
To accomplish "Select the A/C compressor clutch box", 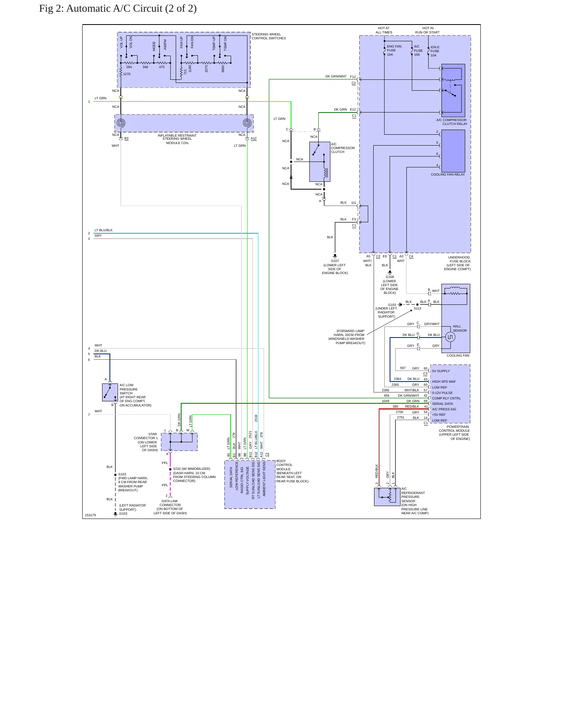I will tap(320, 162).
